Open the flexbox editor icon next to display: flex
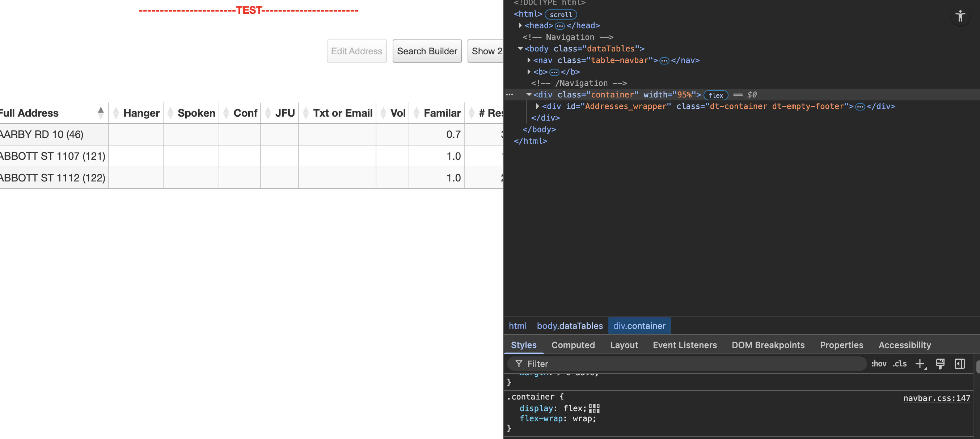The image size is (980, 439). tap(594, 409)
